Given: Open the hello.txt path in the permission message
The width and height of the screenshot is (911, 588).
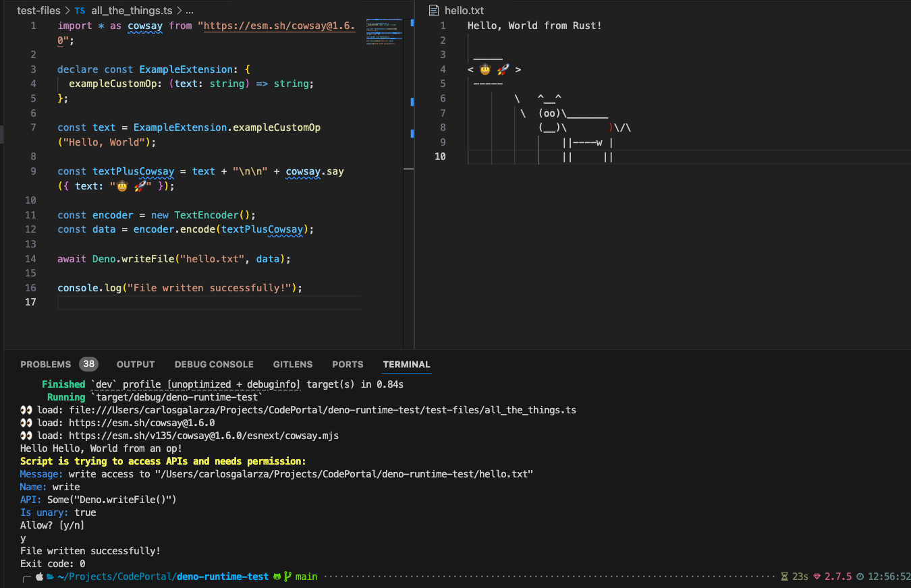Looking at the screenshot, I should point(344,474).
